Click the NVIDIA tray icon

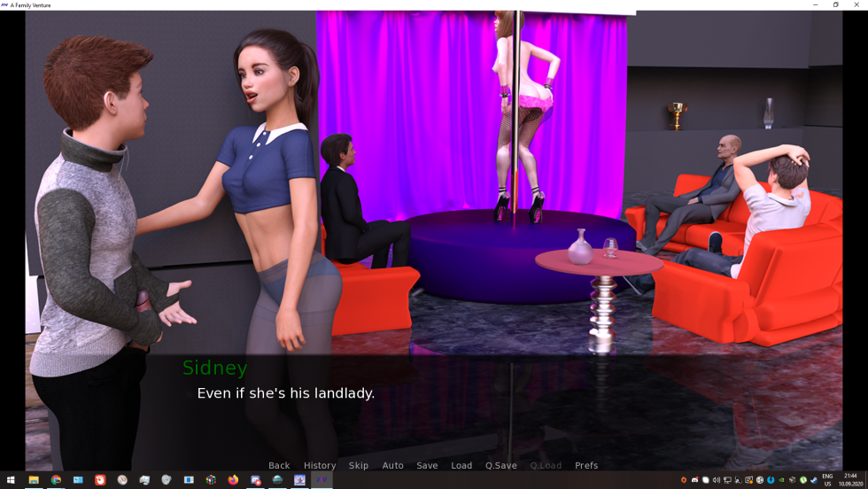click(x=781, y=480)
